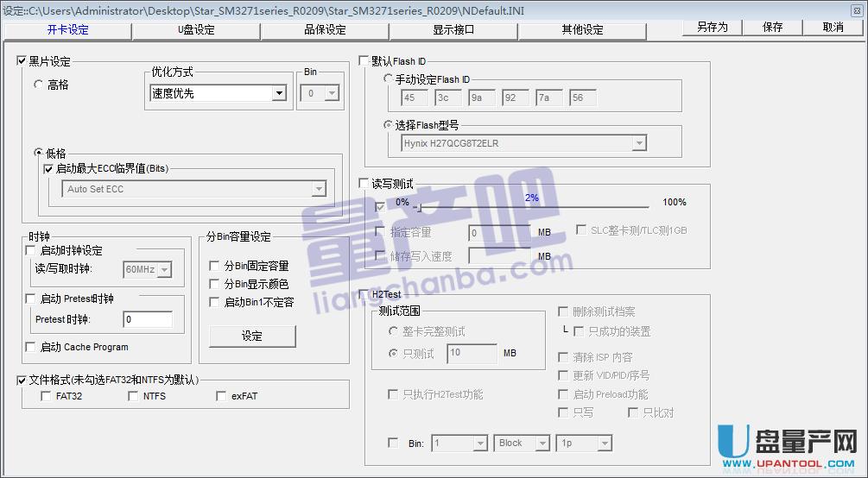Check the 分Bin固定容量 option
Image resolution: width=868 pixels, height=478 pixels.
[x=215, y=267]
